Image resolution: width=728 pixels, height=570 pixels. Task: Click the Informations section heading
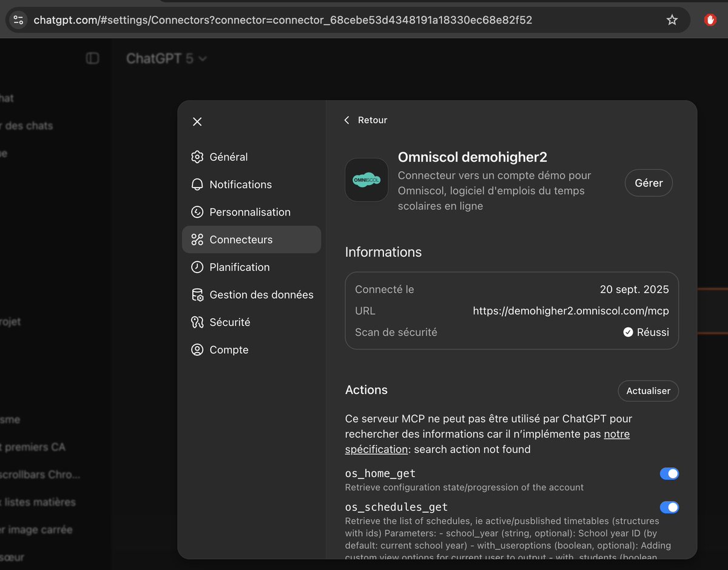383,252
